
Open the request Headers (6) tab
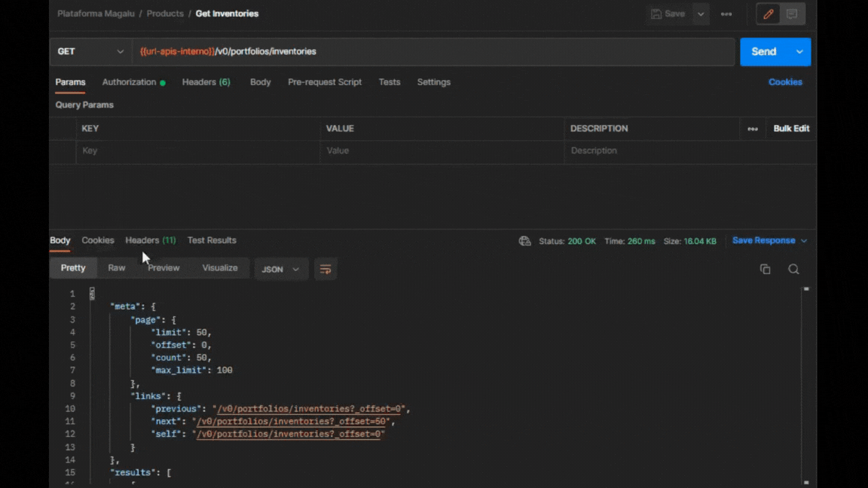tap(206, 82)
